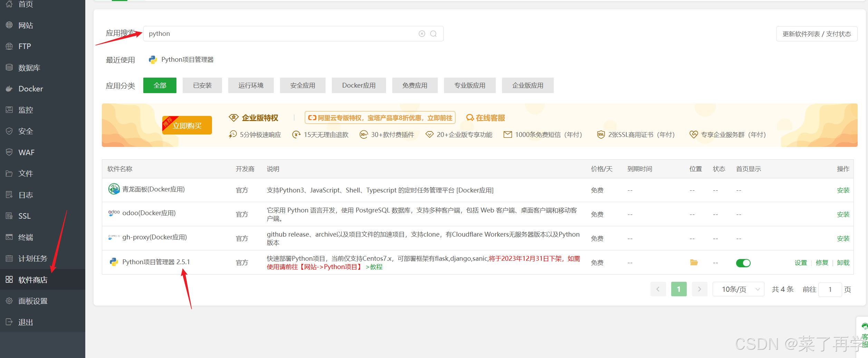
Task: Click Python项目管理器 2.5.1 name
Action: 156,262
